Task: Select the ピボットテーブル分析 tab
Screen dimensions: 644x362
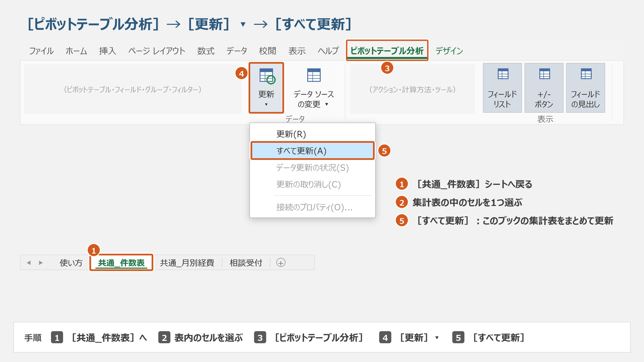Action: pos(387,51)
